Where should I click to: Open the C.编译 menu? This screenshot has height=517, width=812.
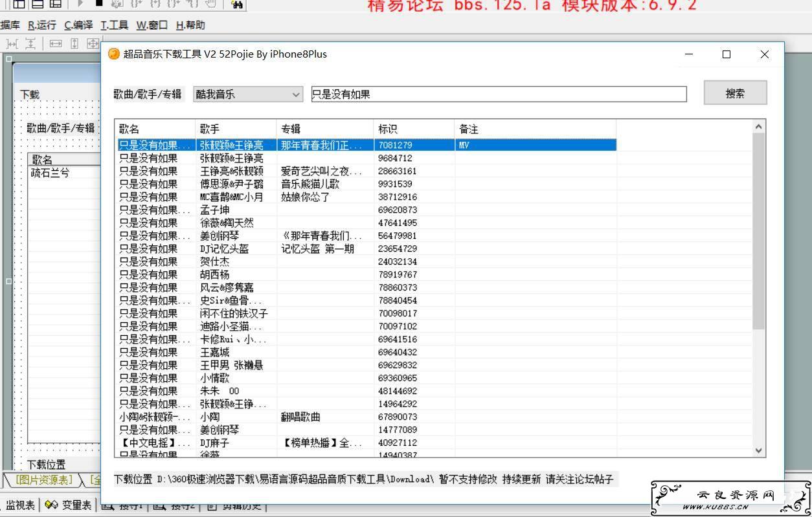(x=78, y=25)
